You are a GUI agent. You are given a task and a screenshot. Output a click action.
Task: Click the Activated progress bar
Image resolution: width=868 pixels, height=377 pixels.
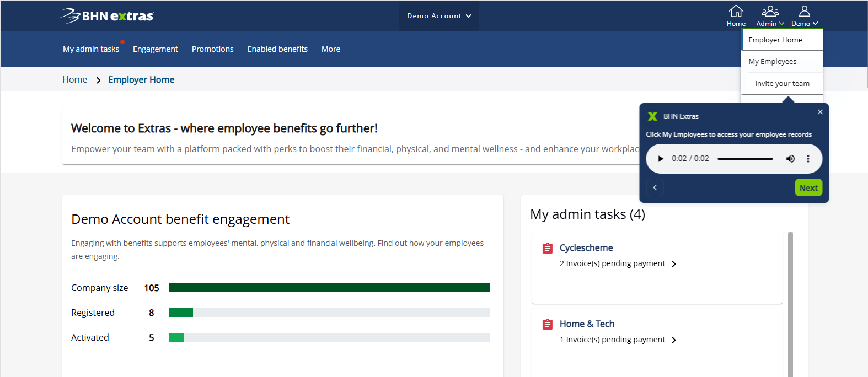click(x=329, y=337)
